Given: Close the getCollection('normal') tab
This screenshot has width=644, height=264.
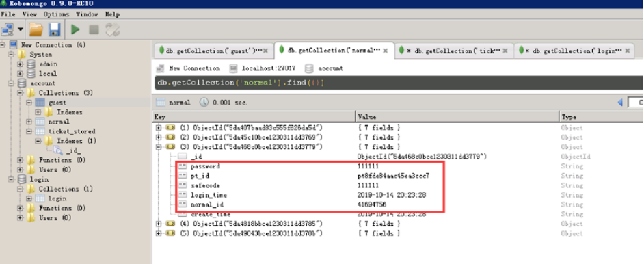Looking at the screenshot, I should tap(386, 51).
